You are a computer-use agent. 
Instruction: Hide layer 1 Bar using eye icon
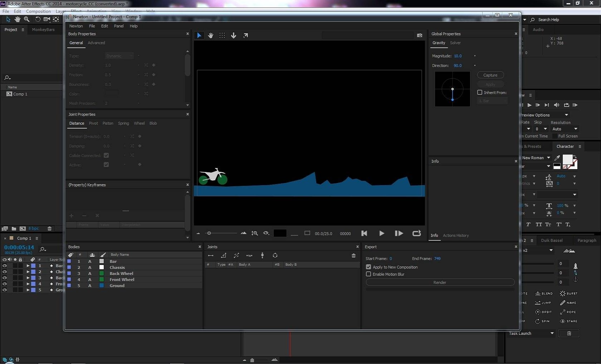(5, 266)
